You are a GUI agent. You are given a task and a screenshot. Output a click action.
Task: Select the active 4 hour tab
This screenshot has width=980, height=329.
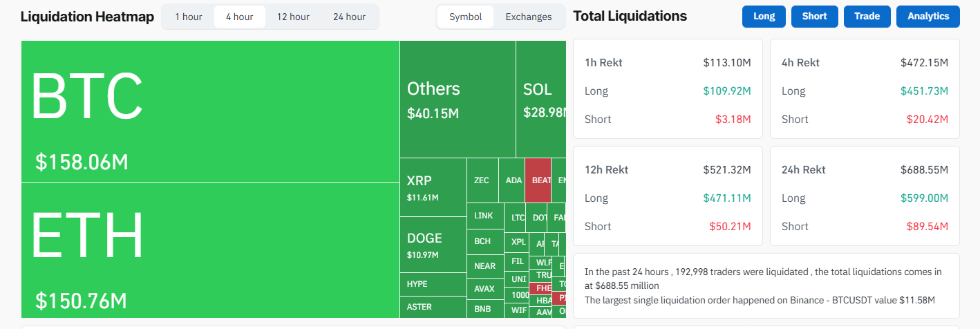click(x=239, y=17)
